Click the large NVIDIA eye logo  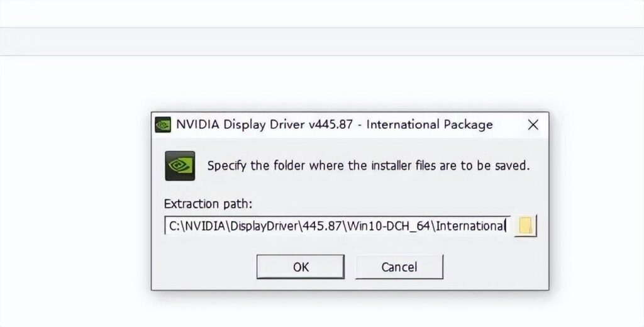180,166
